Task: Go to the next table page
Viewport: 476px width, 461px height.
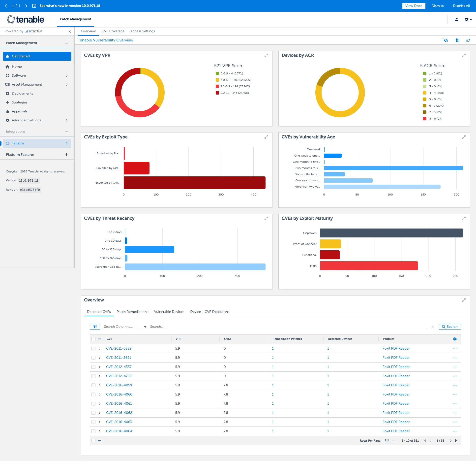Action: tap(450, 441)
